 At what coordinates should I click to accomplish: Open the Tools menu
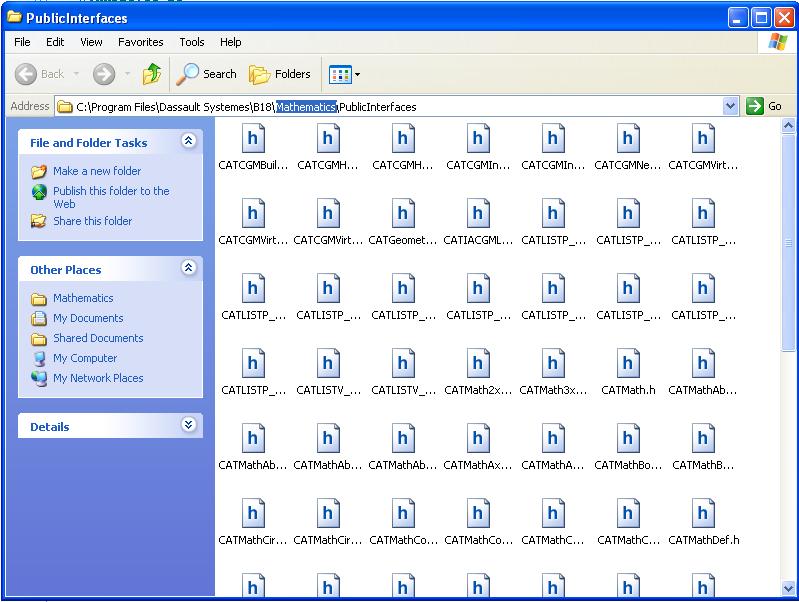(x=192, y=42)
